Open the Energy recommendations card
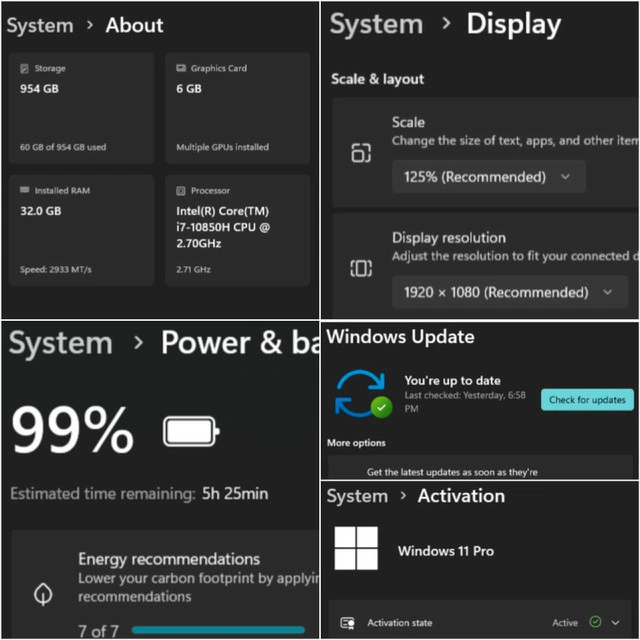640x640 pixels. (165, 584)
